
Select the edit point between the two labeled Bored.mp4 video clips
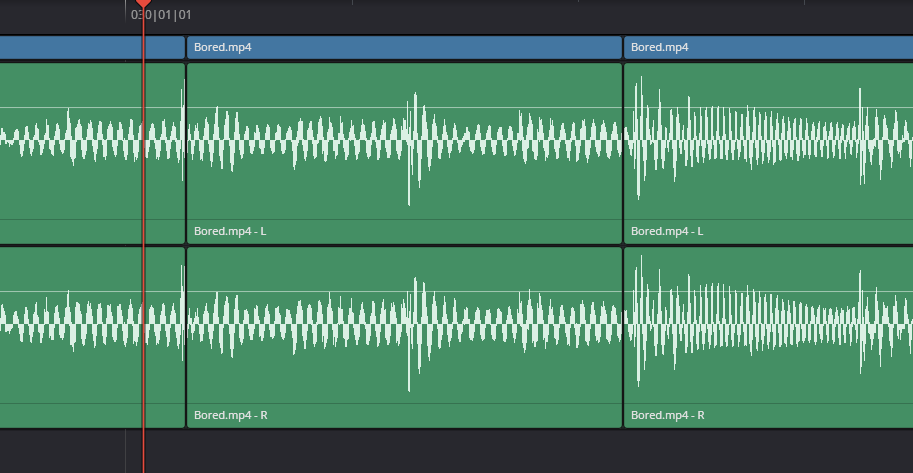623,47
